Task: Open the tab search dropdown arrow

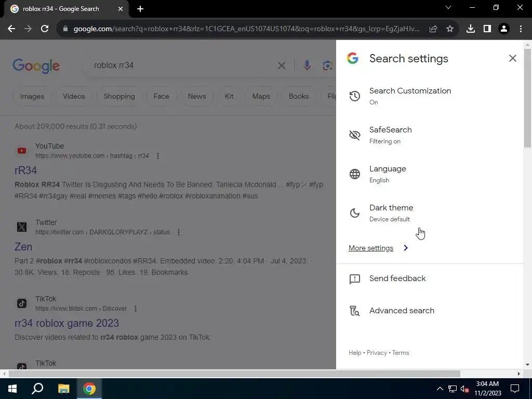Action: pyautogui.click(x=448, y=7)
